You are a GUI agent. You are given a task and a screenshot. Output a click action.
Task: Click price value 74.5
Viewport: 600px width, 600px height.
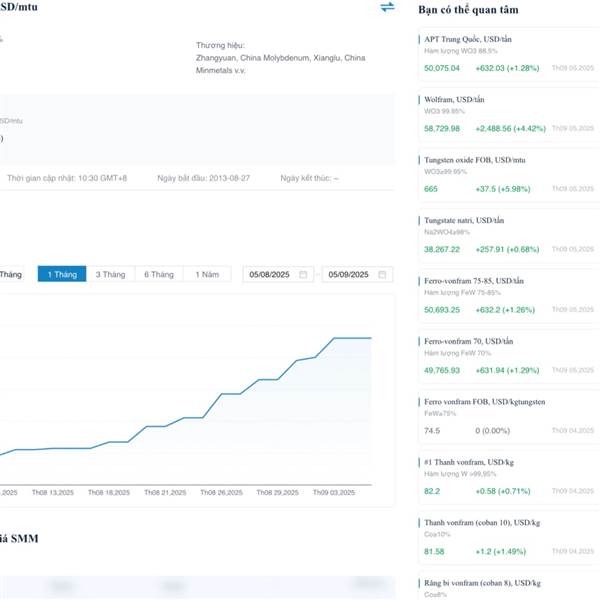point(432,431)
